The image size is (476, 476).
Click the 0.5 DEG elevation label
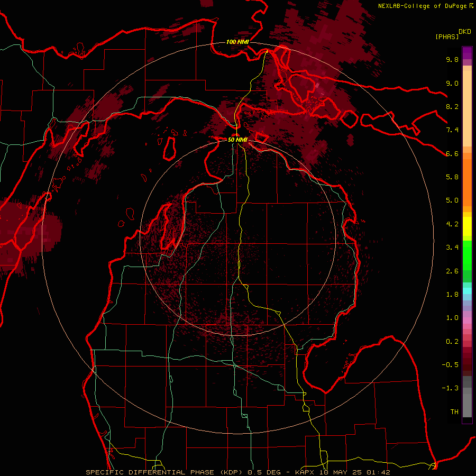pos(266,472)
